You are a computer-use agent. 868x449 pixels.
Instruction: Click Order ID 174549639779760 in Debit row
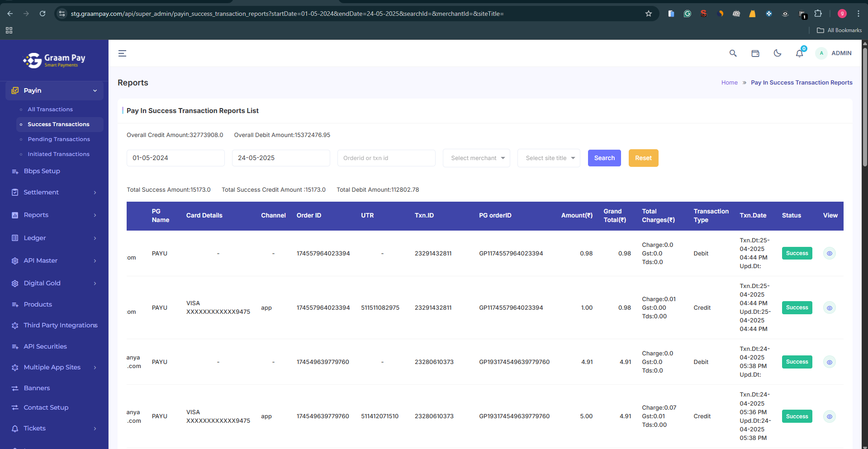point(323,362)
